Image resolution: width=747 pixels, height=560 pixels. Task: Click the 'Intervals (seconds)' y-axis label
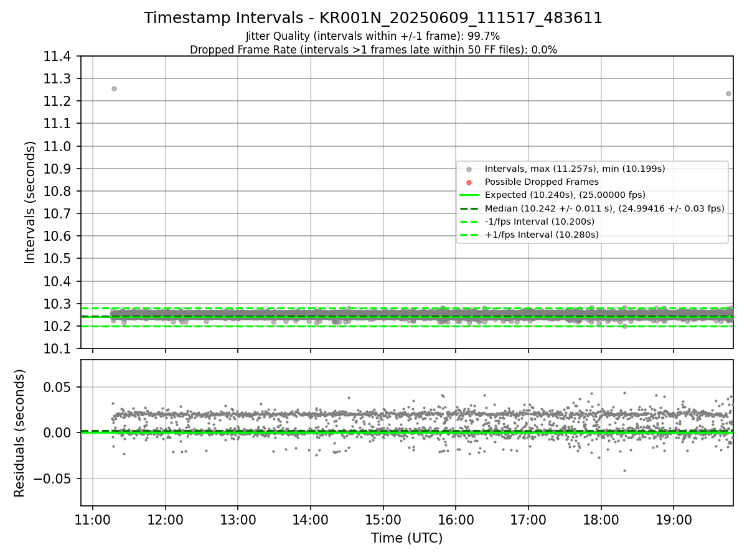(x=30, y=202)
